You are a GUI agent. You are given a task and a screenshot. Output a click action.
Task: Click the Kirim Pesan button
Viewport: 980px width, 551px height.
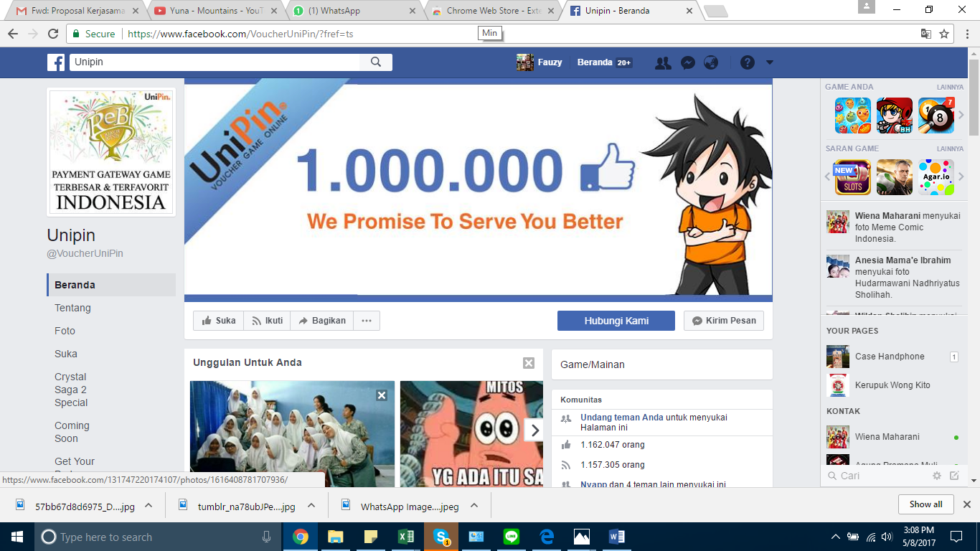coord(723,321)
